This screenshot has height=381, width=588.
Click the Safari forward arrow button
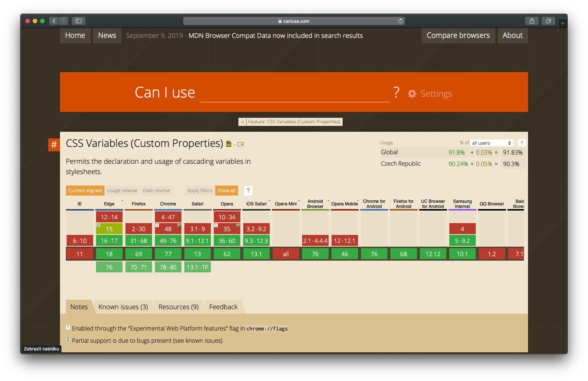point(64,21)
